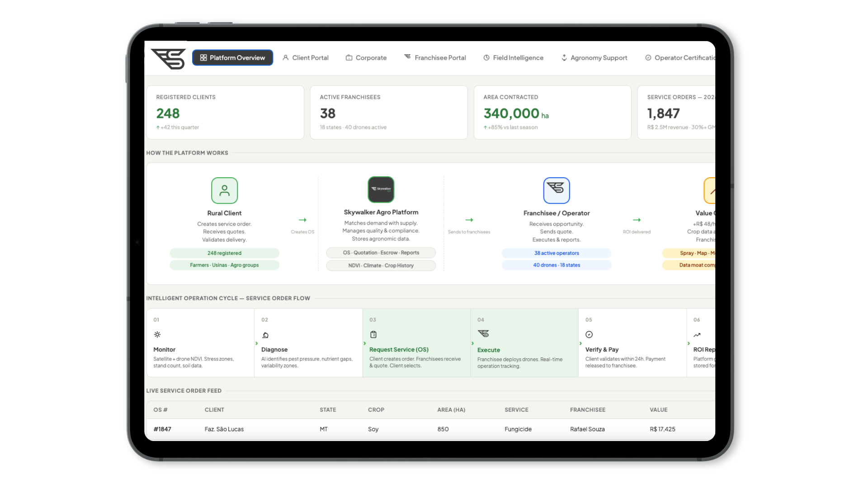The height and width of the screenshot is (488, 868).
Task: Click the Platform Overview grid icon
Action: [203, 58]
